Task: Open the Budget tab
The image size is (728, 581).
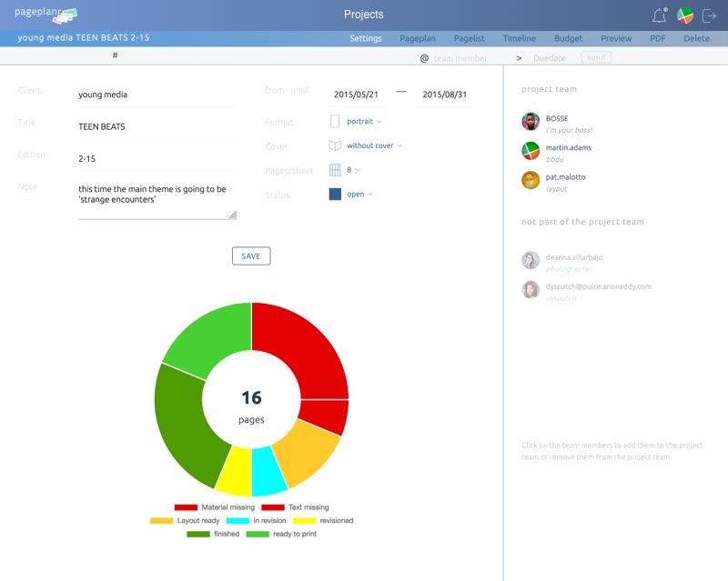Action: pyautogui.click(x=568, y=38)
